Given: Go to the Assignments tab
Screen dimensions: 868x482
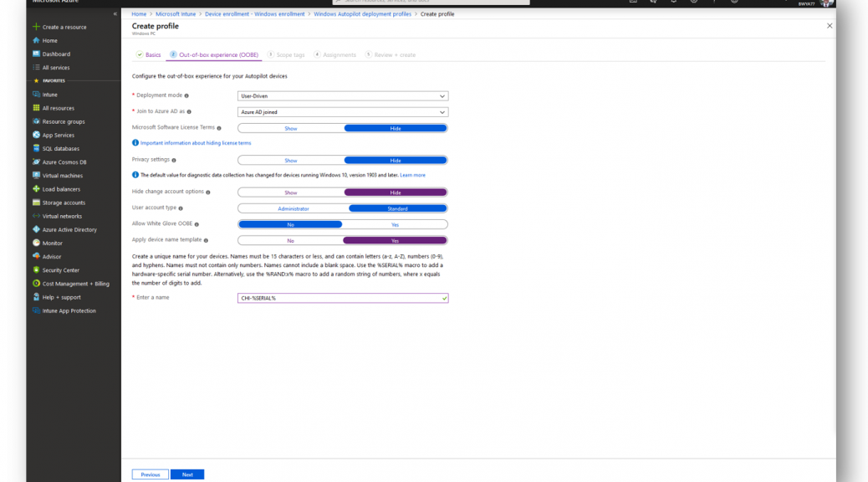Looking at the screenshot, I should coord(335,55).
